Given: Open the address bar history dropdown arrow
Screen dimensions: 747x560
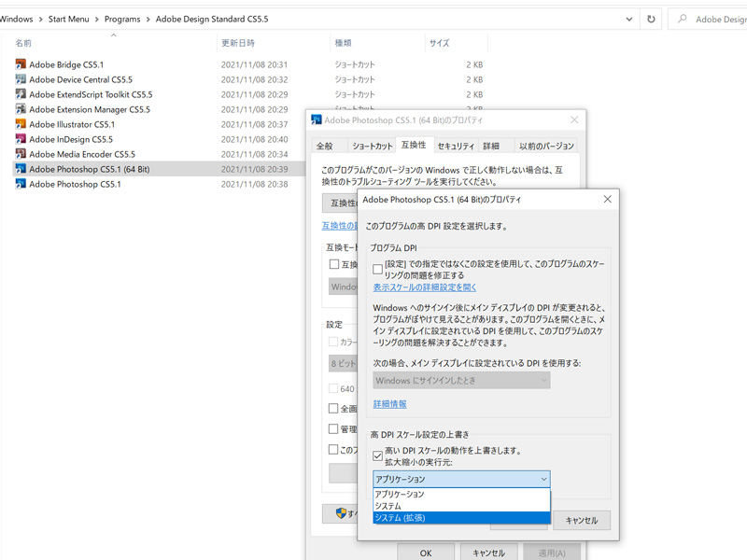Looking at the screenshot, I should (628, 19).
